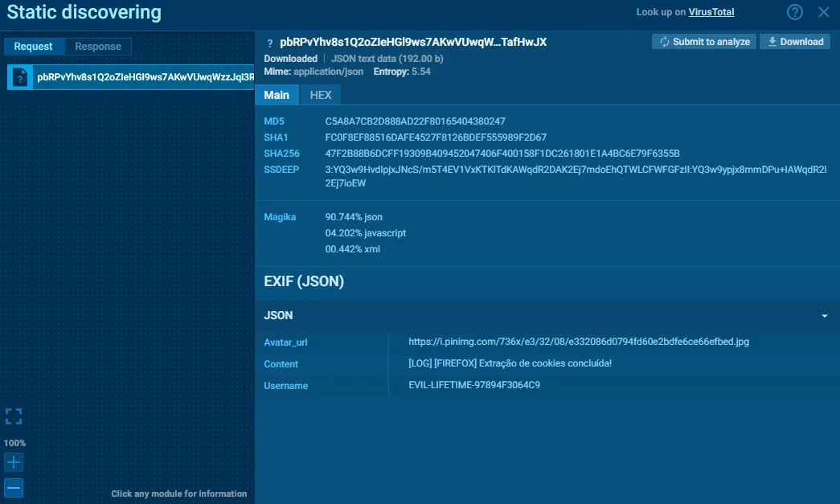Click the unknown file icon beside the header filename
Screen dimensions: 840x504
click(x=270, y=43)
